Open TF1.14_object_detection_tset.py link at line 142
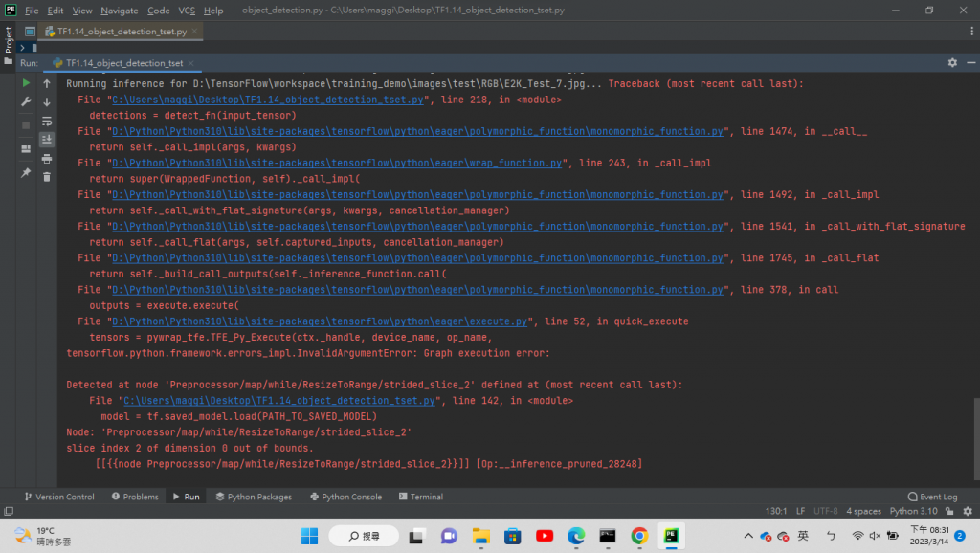Screen dimensions: 980x553 click(x=279, y=401)
